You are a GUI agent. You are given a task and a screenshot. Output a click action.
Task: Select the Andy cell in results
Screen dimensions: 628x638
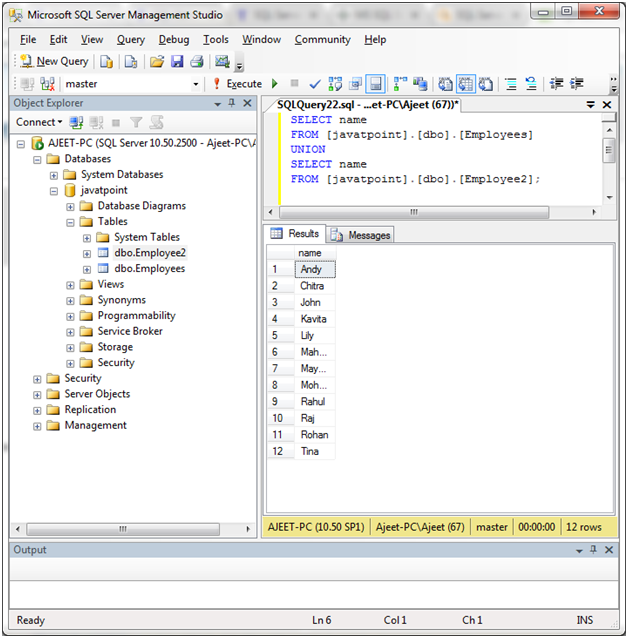315,269
